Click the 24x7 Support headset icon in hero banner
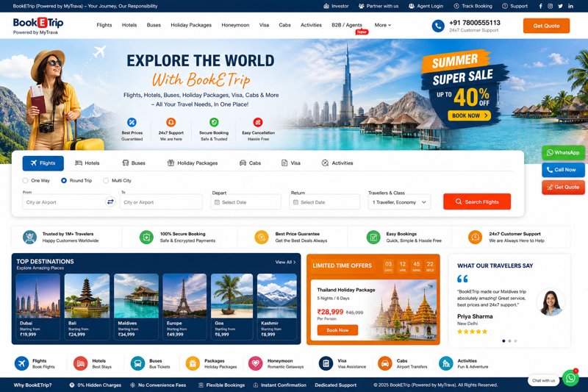 [171, 122]
